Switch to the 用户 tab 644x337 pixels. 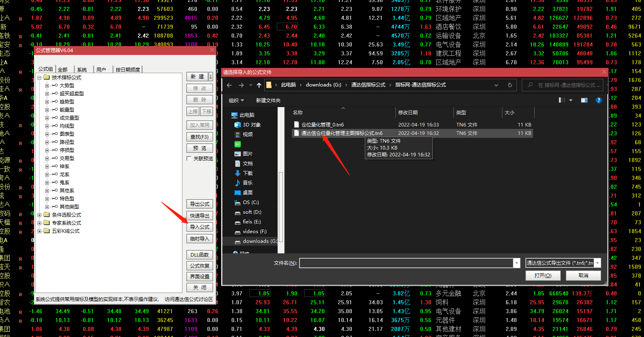tap(101, 70)
